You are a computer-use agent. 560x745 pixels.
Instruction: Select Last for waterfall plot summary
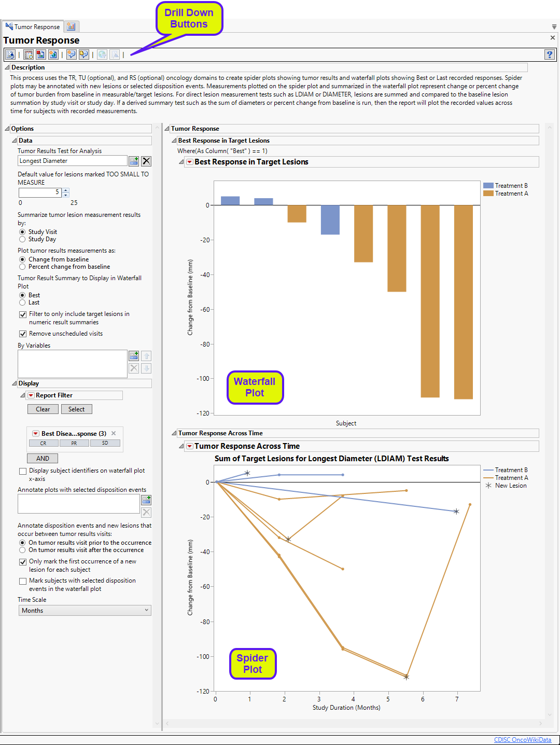point(22,302)
